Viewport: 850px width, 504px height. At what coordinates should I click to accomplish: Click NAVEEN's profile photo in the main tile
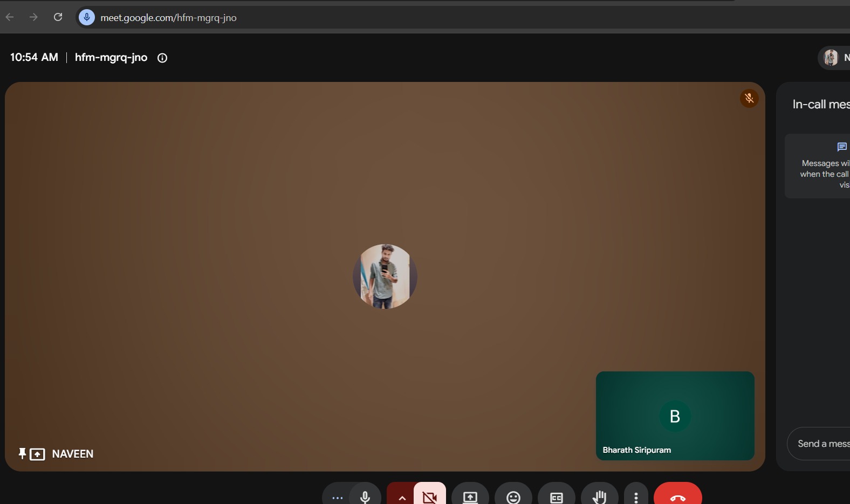385,277
